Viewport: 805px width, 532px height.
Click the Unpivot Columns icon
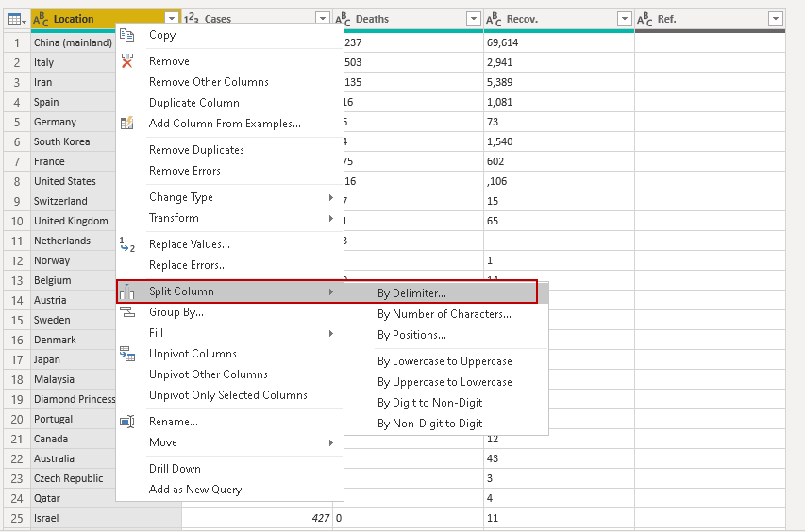tap(128, 354)
